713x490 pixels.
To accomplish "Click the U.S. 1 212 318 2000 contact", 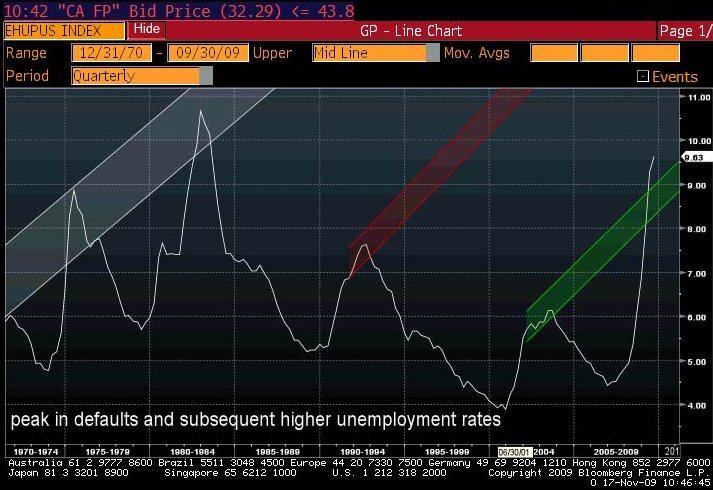I will pos(389,473).
